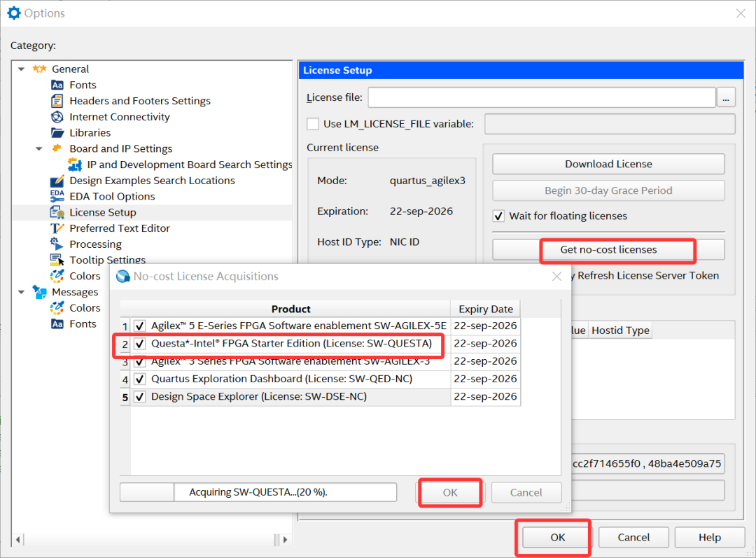
Task: Click the Fonts icon under Messages
Action: [x=57, y=323]
